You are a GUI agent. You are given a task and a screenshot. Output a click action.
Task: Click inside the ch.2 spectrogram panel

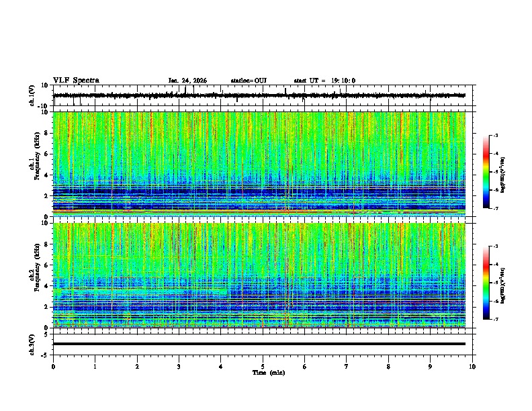tap(259, 275)
